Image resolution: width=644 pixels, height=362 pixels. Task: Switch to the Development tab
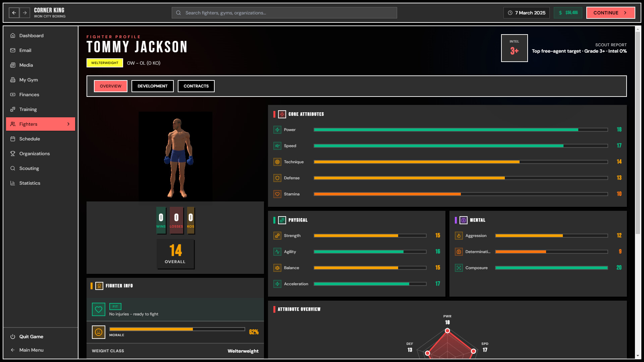152,86
